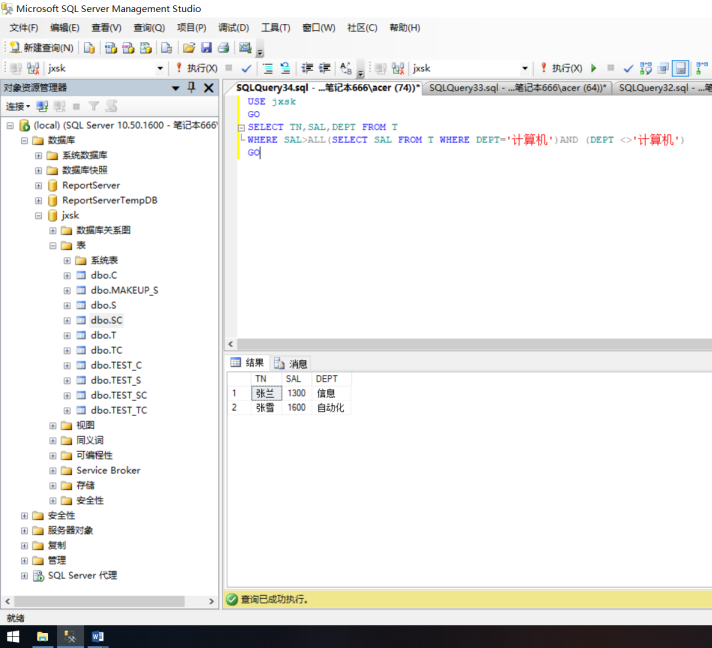Parse query with checkmark beside Debug toolbar
Image resolution: width=712 pixels, height=648 pixels.
628,69
